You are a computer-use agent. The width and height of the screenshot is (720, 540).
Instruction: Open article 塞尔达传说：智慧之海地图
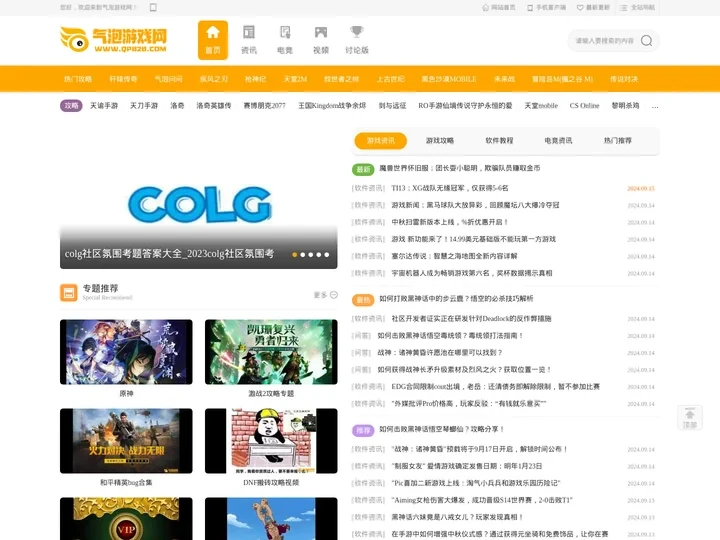pos(454,256)
